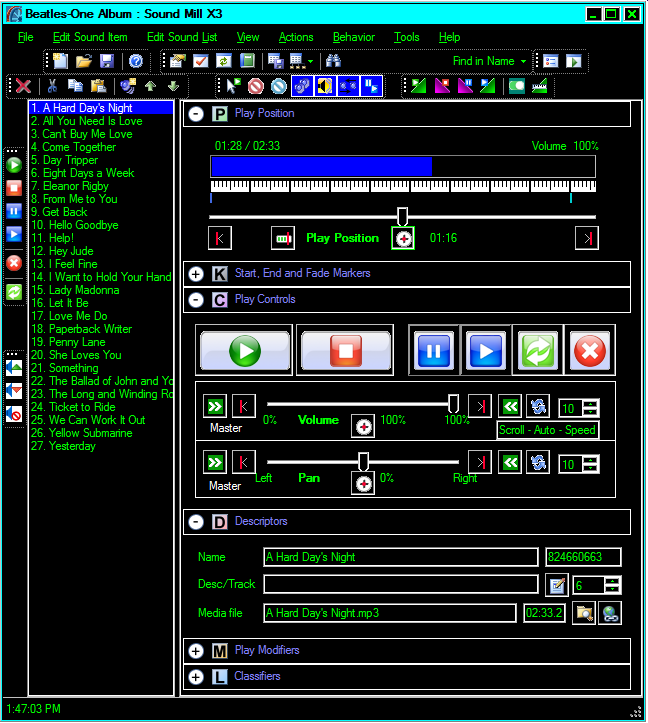This screenshot has width=648, height=723.
Task: Open the grid view dropdown arrow in toolbar
Action: pos(310,61)
